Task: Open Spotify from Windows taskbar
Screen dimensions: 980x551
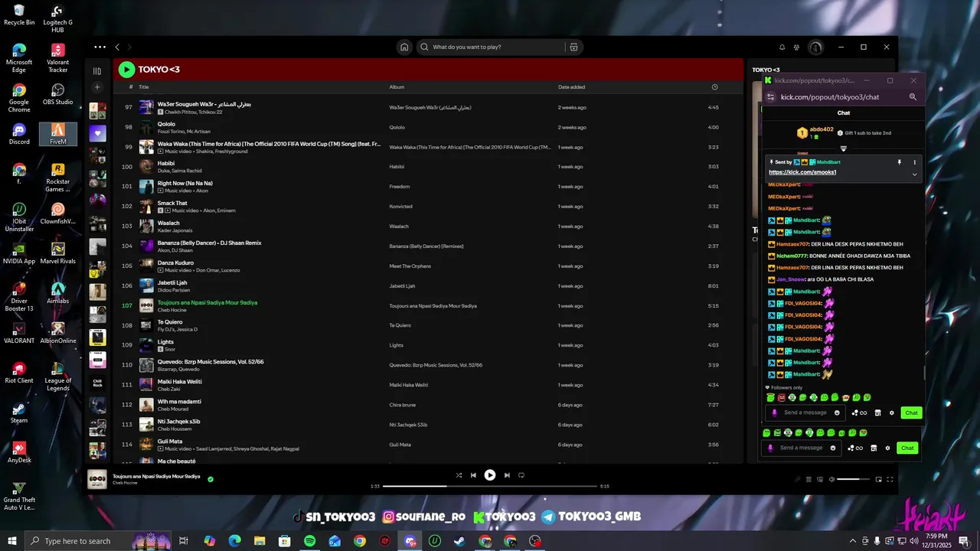Action: 309,541
